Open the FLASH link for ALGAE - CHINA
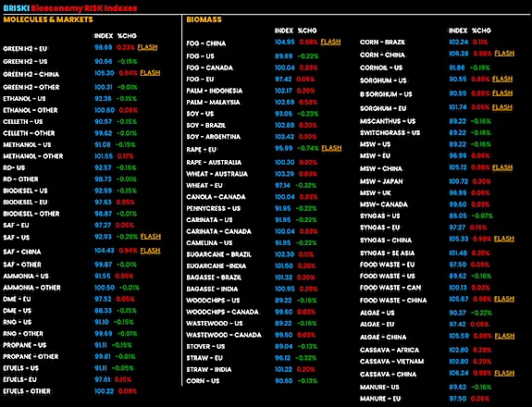This screenshot has width=532, height=407. pyautogui.click(x=504, y=336)
